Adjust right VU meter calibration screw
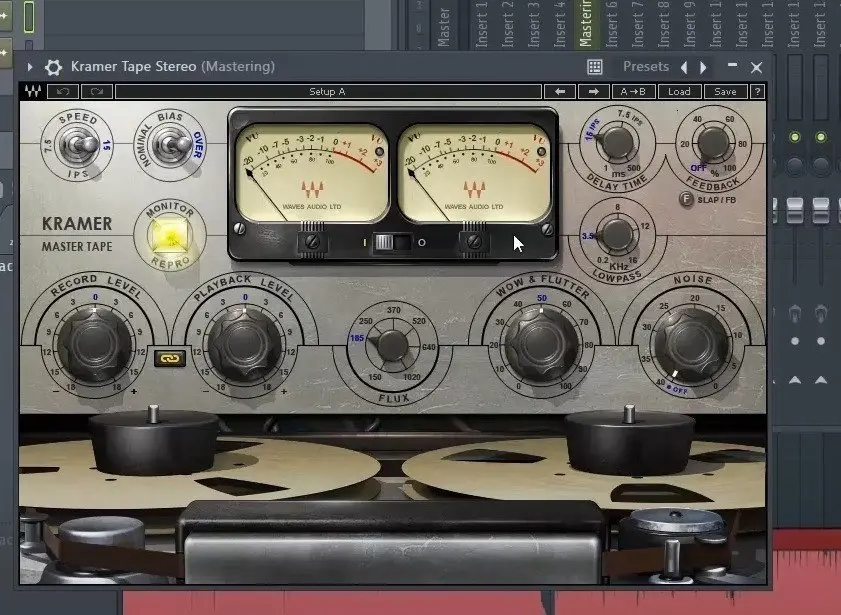Screen dimensions: 841x615 pos(474,242)
